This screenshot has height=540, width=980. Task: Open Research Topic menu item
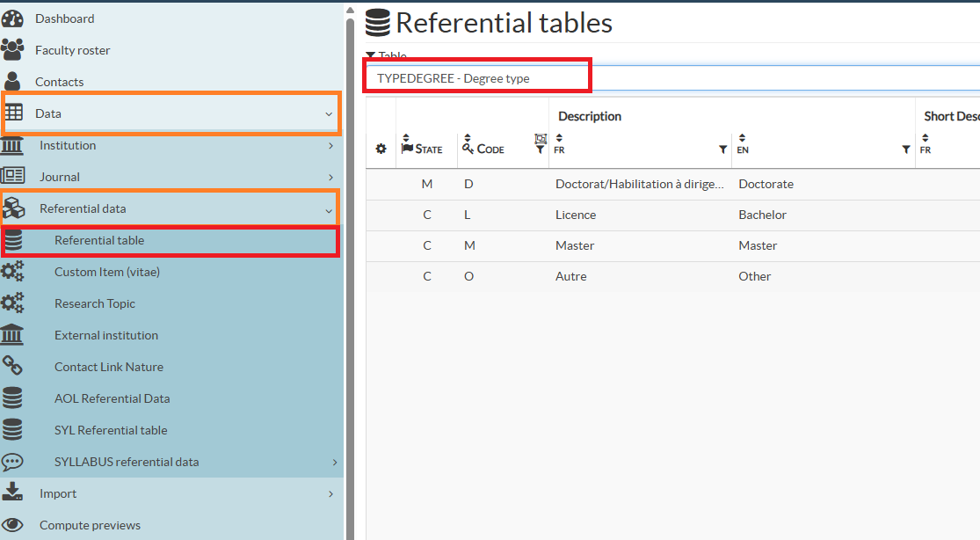(x=95, y=303)
